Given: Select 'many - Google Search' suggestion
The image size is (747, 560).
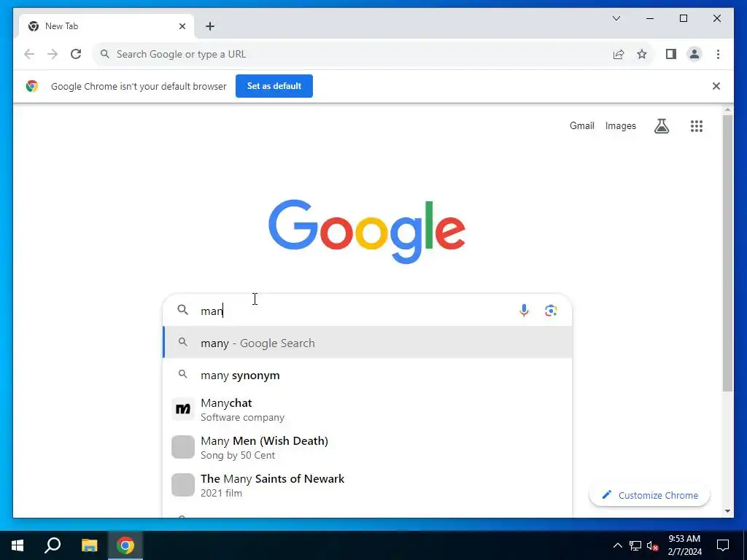Looking at the screenshot, I should click(x=368, y=343).
